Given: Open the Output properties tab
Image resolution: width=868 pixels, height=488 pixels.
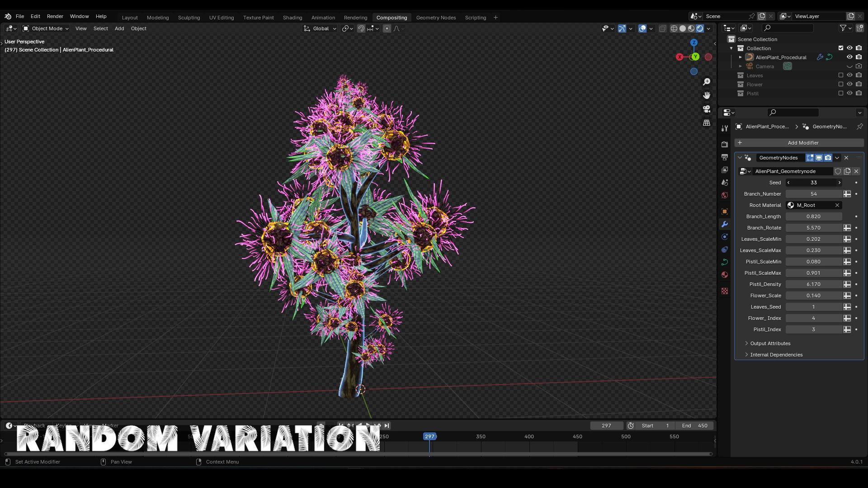Looking at the screenshot, I should coord(725,157).
